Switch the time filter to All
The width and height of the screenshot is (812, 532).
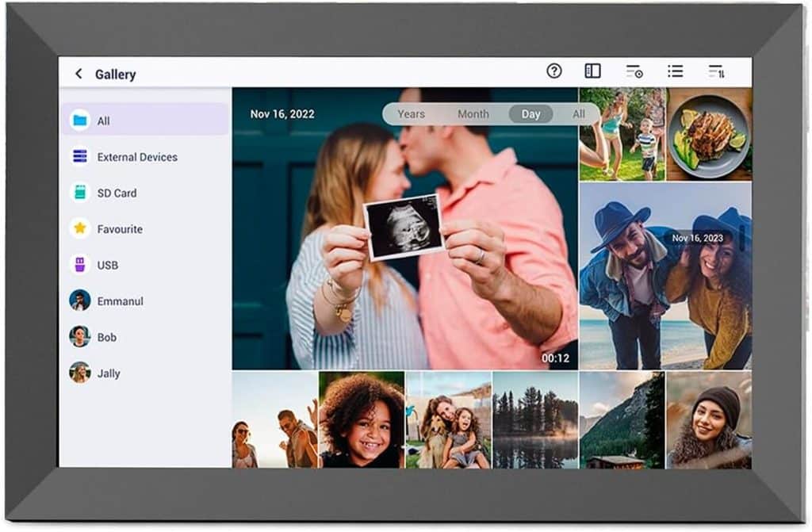[x=578, y=114]
